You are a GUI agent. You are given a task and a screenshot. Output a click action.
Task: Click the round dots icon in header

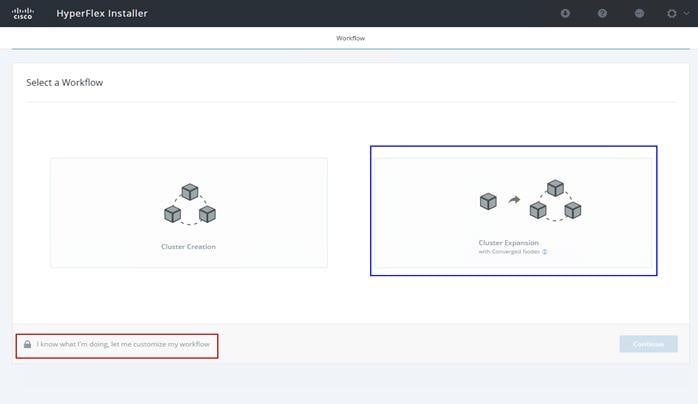(639, 13)
